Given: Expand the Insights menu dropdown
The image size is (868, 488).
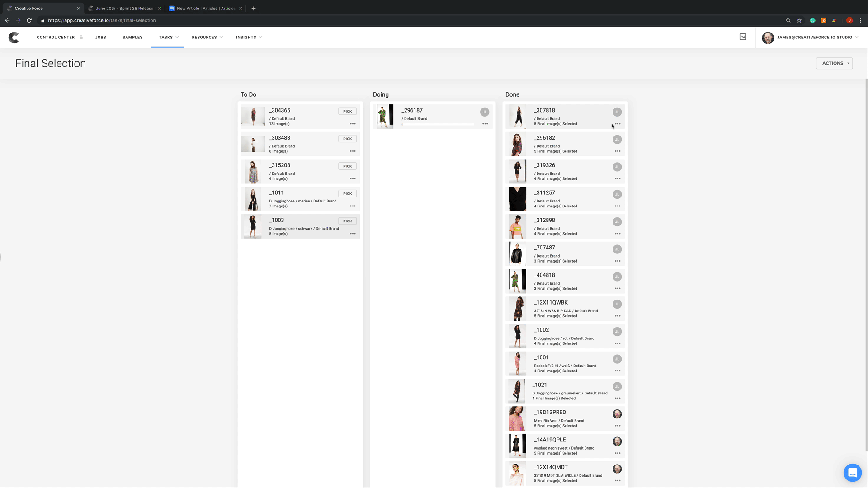Looking at the screenshot, I should click(x=249, y=38).
